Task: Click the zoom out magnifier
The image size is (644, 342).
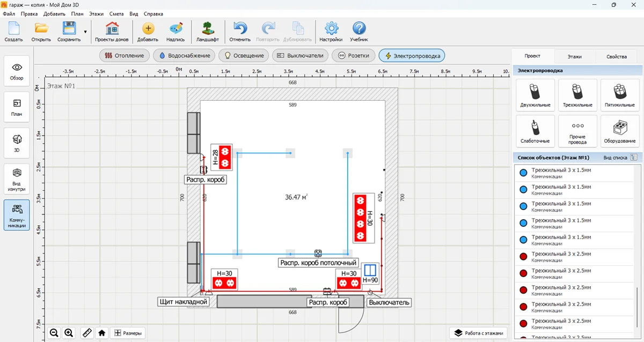Action: pos(54,333)
